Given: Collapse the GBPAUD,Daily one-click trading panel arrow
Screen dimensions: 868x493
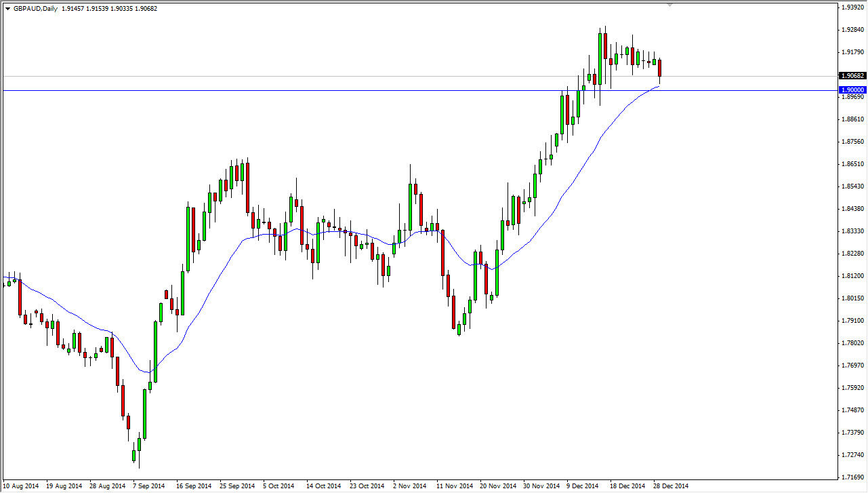Looking at the screenshot, I should click(x=7, y=8).
